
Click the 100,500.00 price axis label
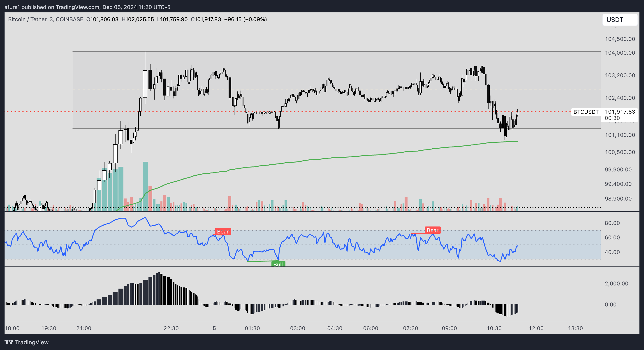tap(620, 152)
